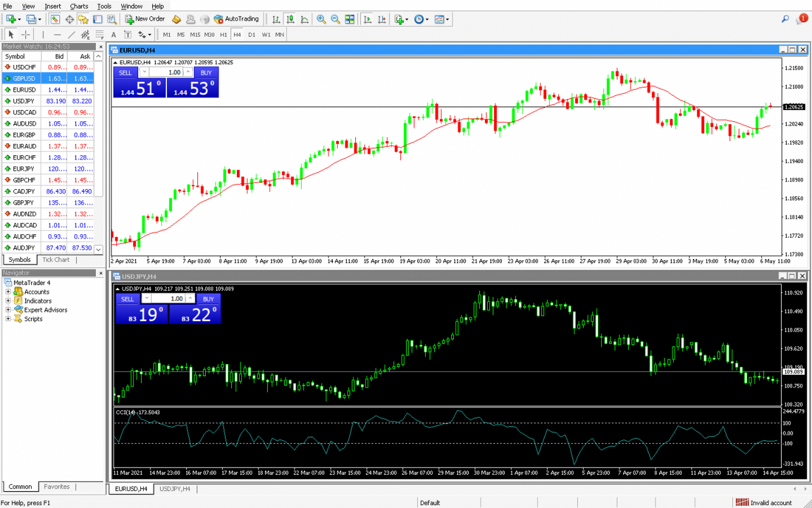Select GBPUSD in the Market Watch list
This screenshot has width=812, height=508.
click(x=21, y=78)
